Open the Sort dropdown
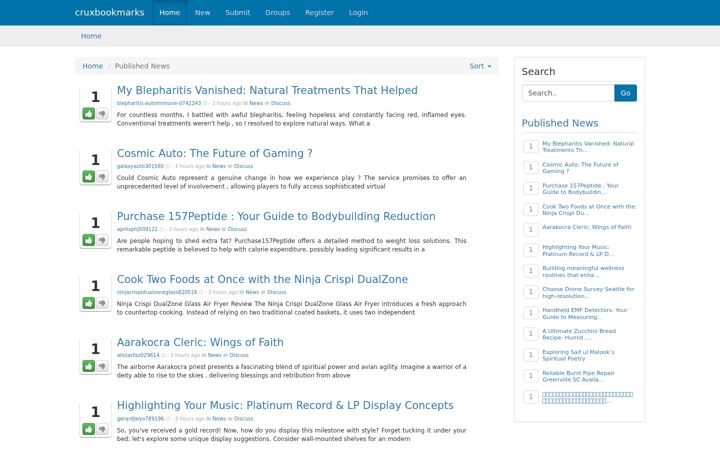This screenshot has height=450, width=720. coord(480,66)
